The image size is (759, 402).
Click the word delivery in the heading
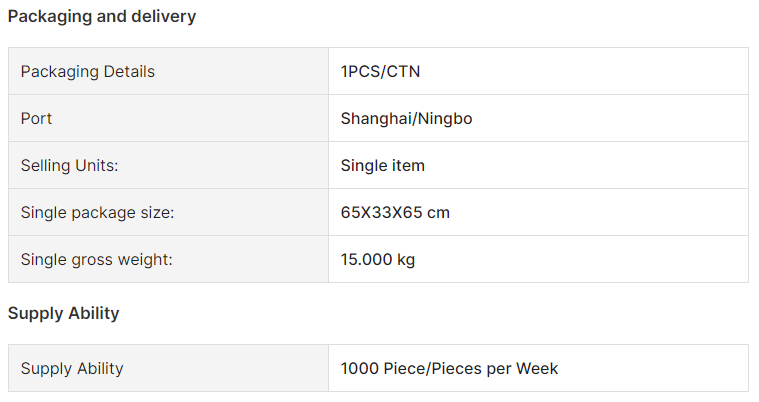tap(164, 16)
